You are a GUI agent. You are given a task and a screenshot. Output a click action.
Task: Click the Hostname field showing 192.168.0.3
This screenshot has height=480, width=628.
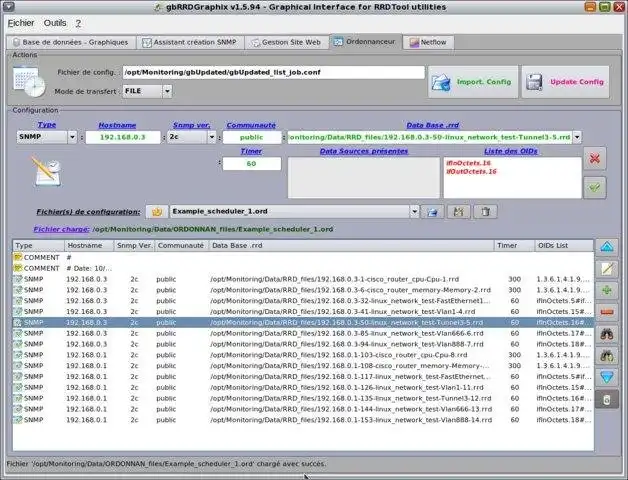[123, 137]
